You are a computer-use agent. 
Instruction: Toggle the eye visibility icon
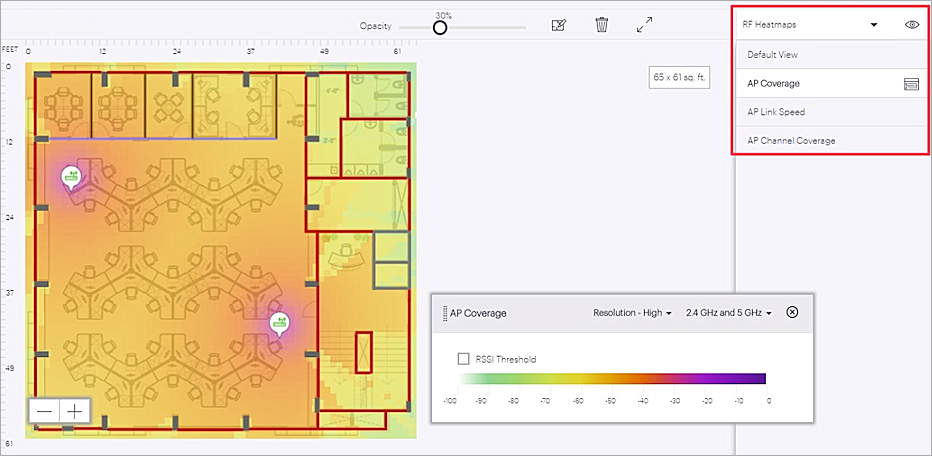click(912, 25)
